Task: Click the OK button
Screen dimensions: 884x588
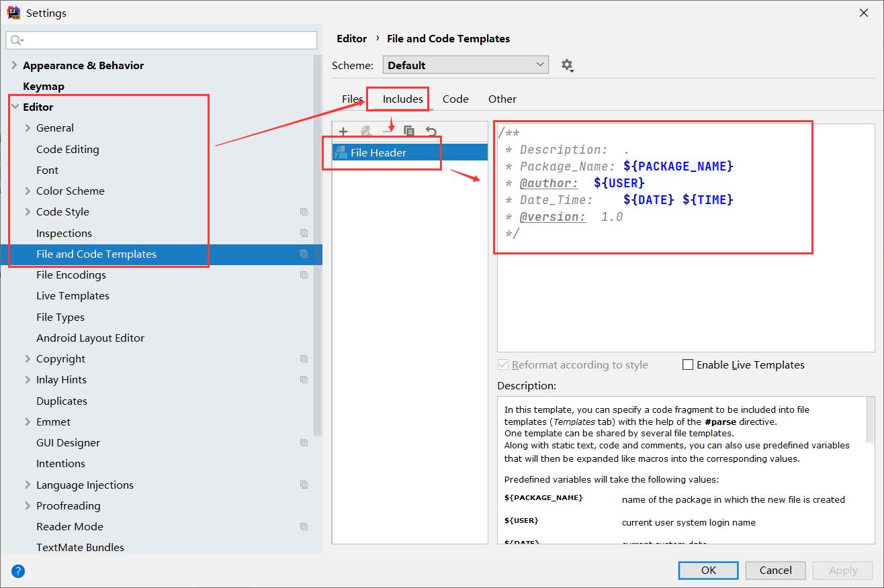Action: coord(709,570)
